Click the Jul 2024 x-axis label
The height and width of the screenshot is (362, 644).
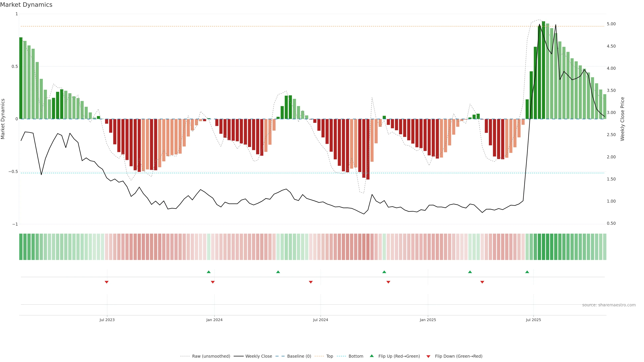[x=320, y=320]
